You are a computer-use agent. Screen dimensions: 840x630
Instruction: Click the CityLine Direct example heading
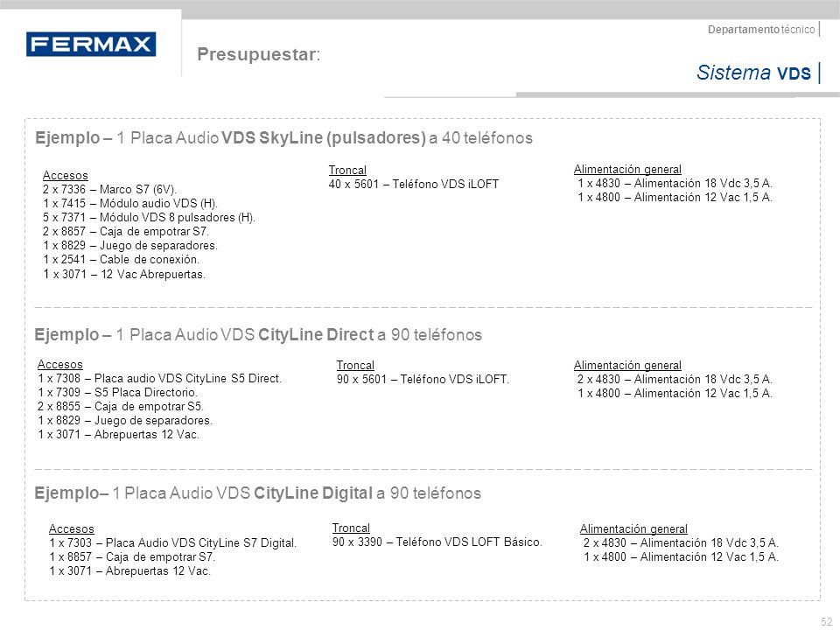(x=257, y=335)
